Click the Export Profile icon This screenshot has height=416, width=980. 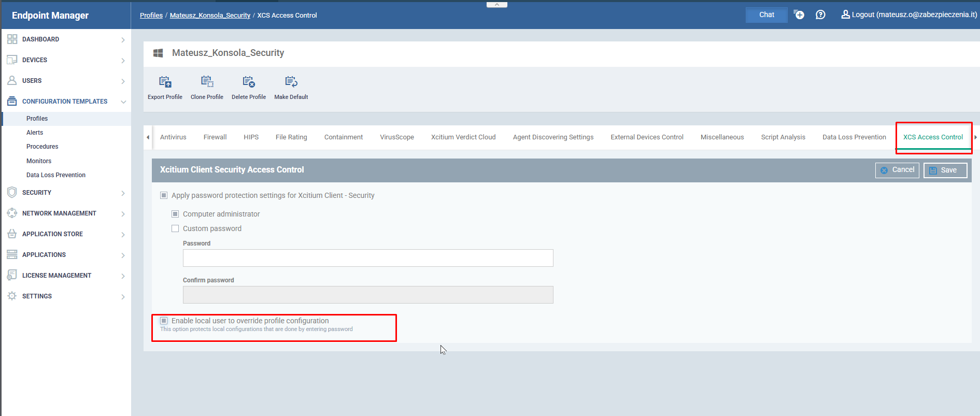[165, 82]
